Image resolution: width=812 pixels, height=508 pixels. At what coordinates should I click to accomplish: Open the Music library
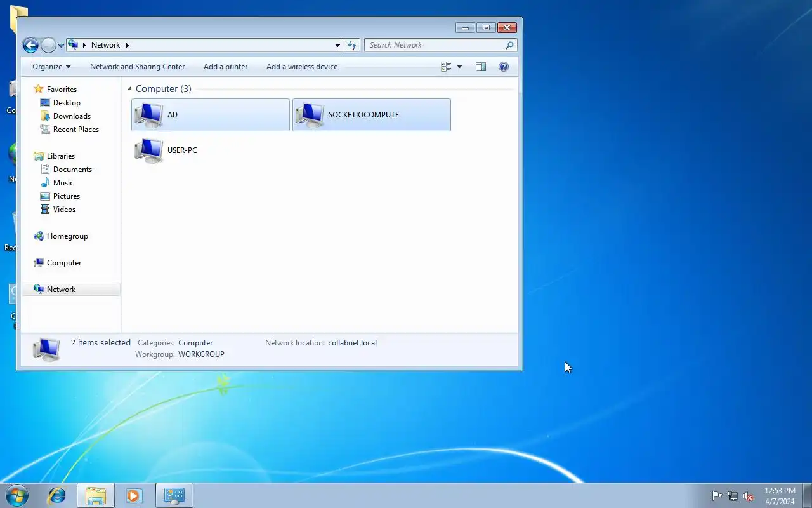(63, 183)
